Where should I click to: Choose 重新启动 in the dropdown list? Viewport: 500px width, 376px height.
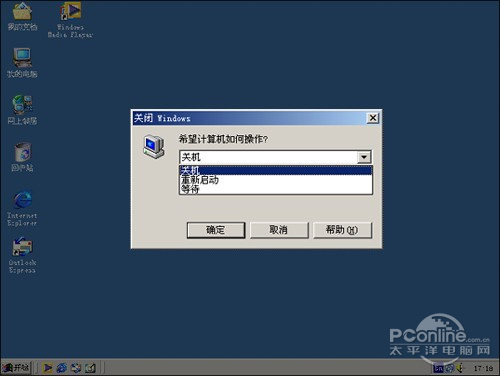click(276, 180)
